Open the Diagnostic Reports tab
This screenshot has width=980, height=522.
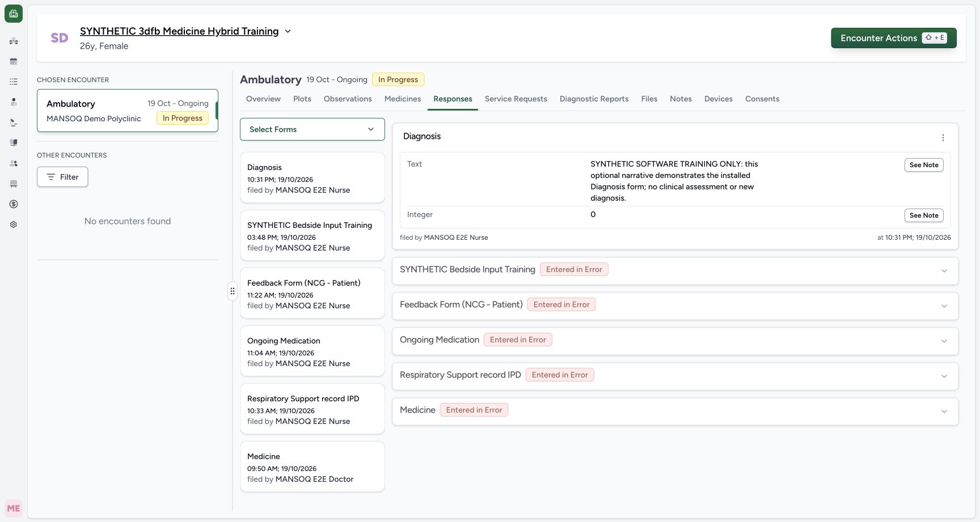coord(594,99)
